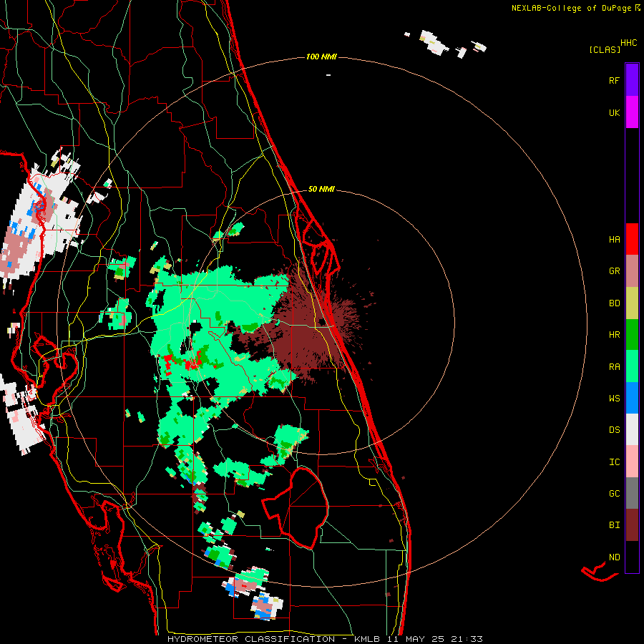Click the [CLAS] legend header

pos(605,50)
